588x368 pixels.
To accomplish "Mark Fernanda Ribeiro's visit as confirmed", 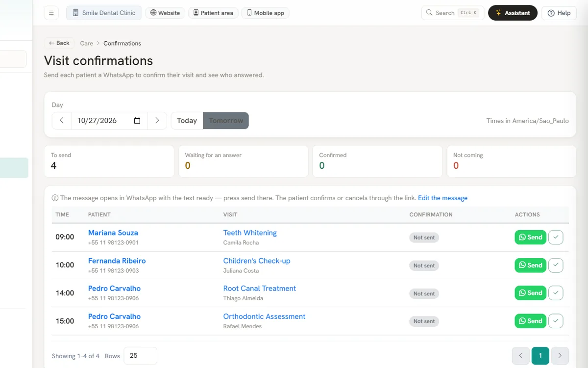I will point(556,265).
